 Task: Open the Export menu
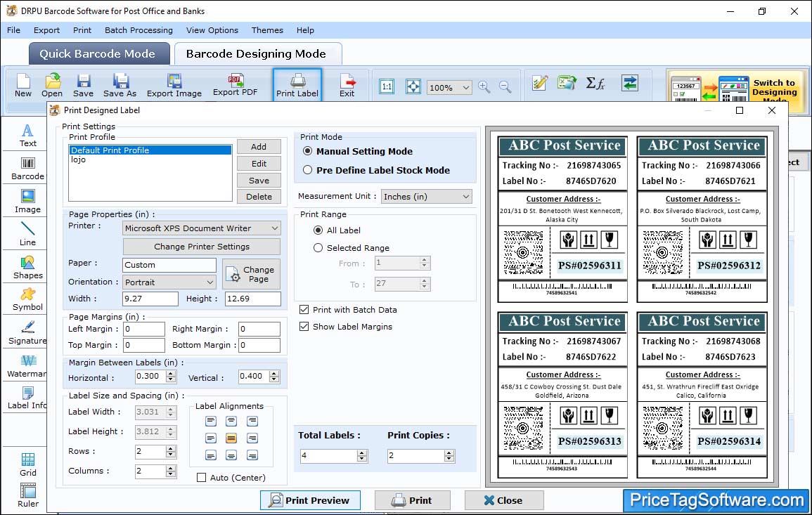pos(46,30)
